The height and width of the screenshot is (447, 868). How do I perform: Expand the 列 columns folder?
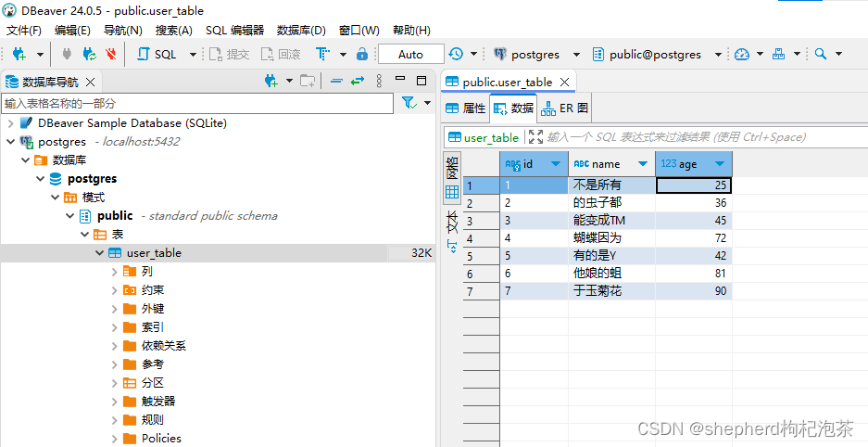(x=114, y=272)
